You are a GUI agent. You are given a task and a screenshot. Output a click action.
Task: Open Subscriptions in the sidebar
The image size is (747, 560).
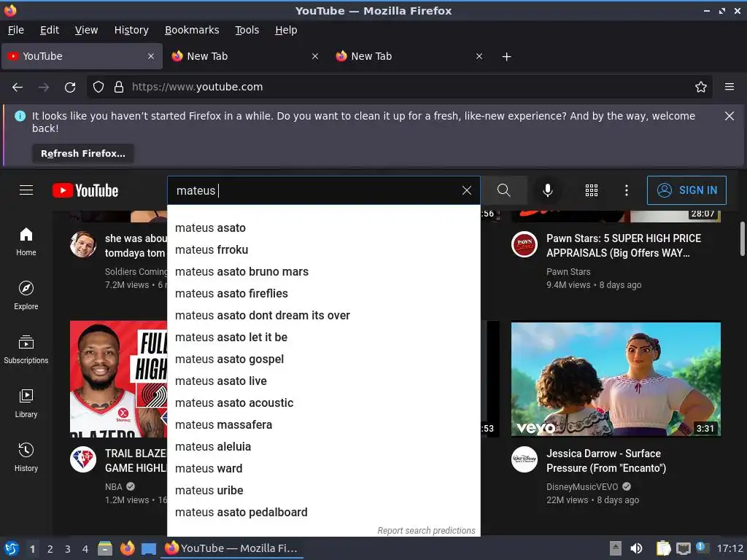click(26, 349)
